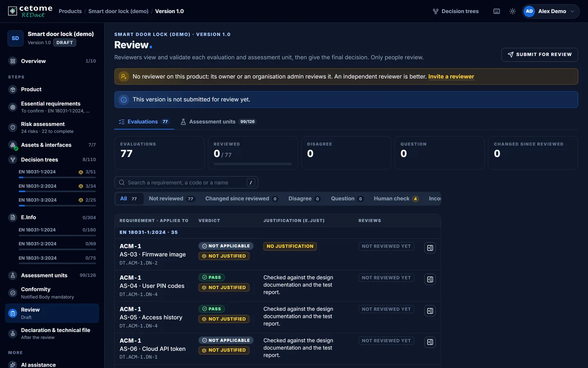This screenshot has width=588, height=368.
Task: Click the E.Info document icon
Action: tap(13, 218)
